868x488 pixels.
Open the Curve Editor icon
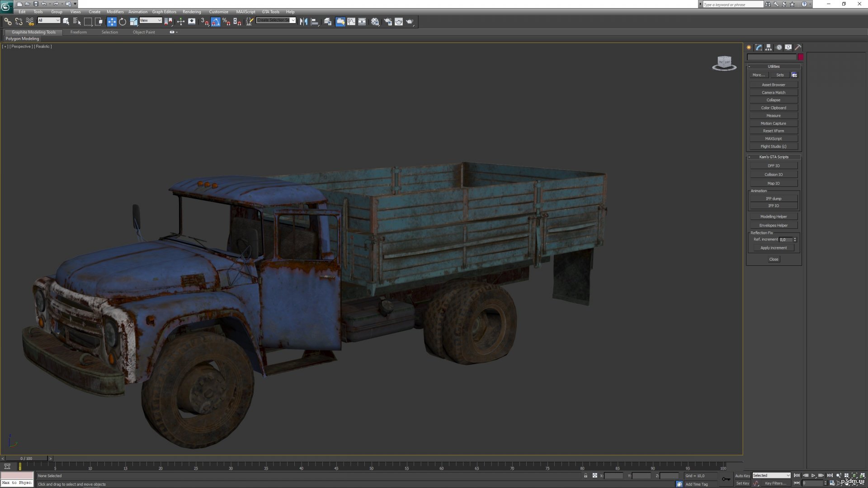[351, 21]
